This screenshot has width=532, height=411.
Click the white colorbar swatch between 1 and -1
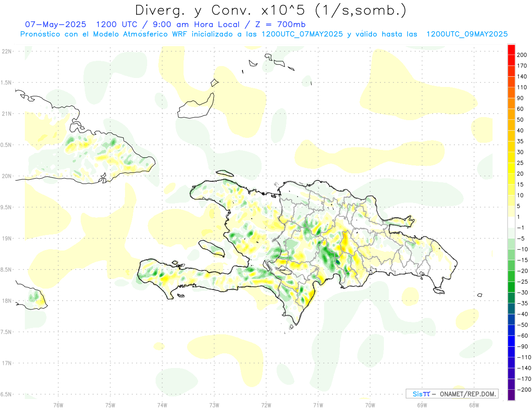[511, 222]
